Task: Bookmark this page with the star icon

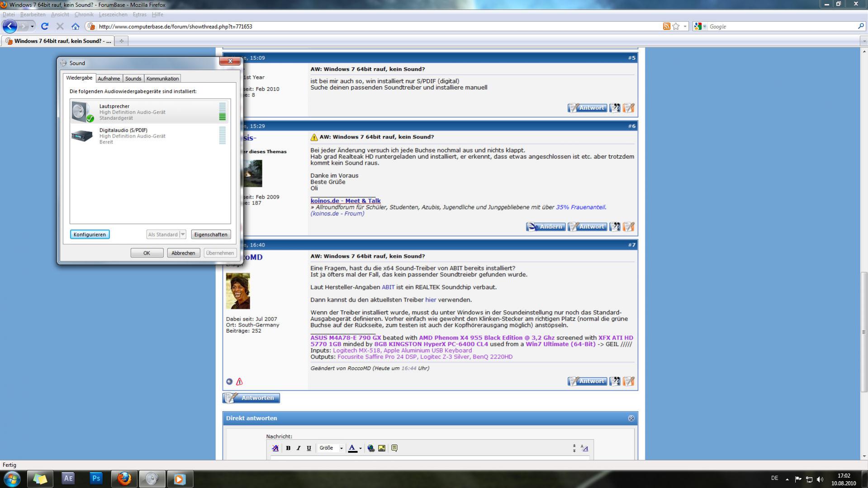Action: click(x=676, y=26)
